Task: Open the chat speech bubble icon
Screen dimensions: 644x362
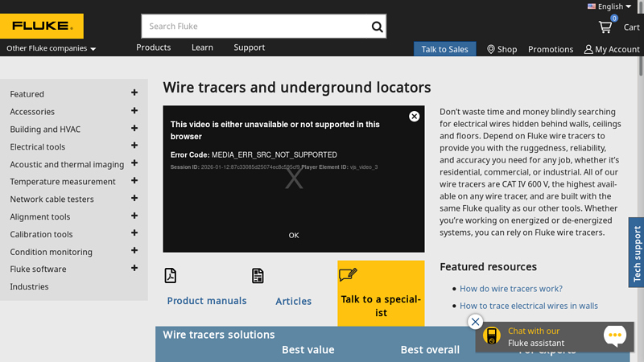Action: (615, 335)
